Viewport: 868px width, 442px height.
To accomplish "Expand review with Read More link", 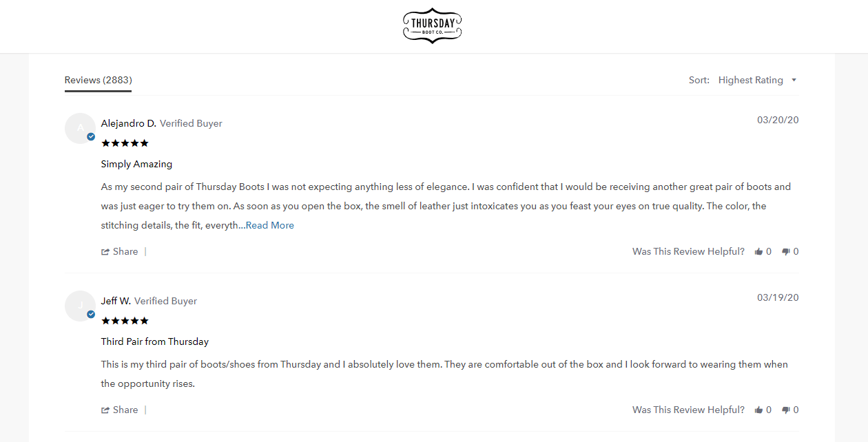I will click(x=270, y=225).
